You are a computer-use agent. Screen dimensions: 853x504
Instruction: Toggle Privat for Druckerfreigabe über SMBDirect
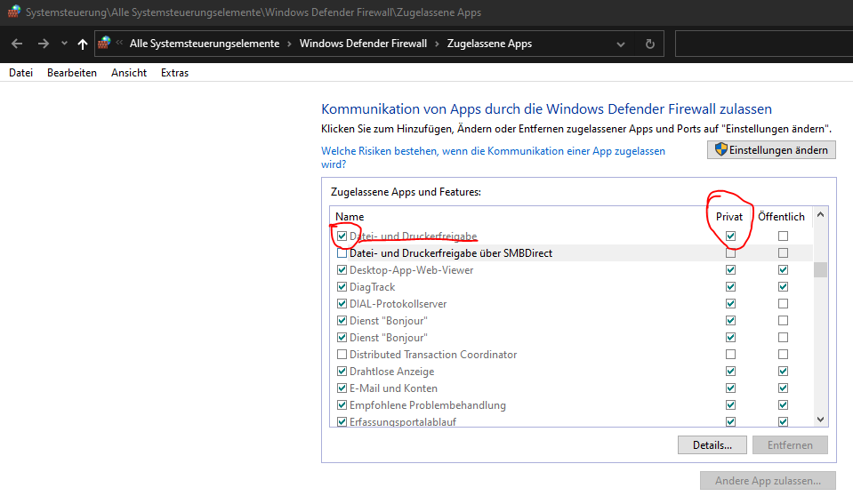click(x=730, y=252)
